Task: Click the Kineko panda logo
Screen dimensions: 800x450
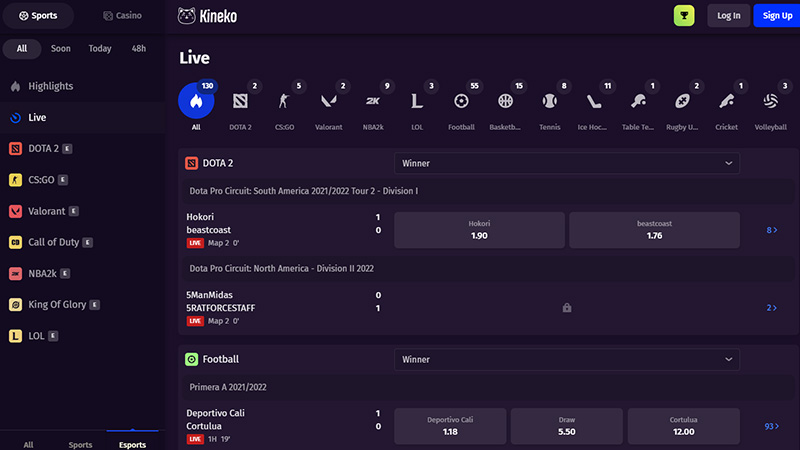Action: (x=187, y=16)
